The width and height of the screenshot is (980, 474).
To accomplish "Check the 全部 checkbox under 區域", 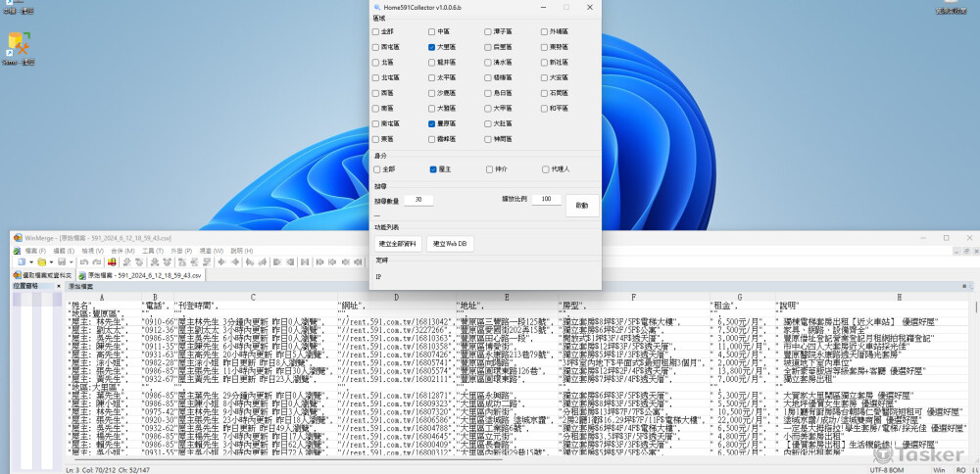I will click(x=375, y=31).
